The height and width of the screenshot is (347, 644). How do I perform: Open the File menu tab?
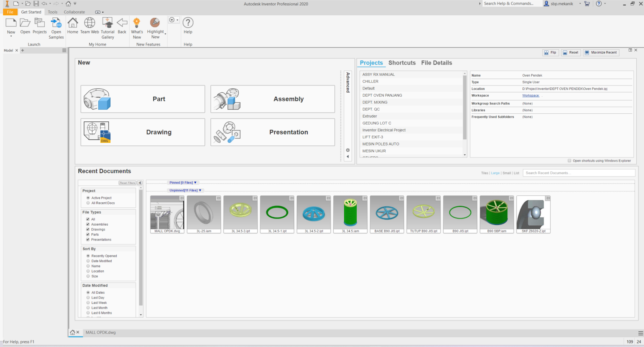pos(10,12)
